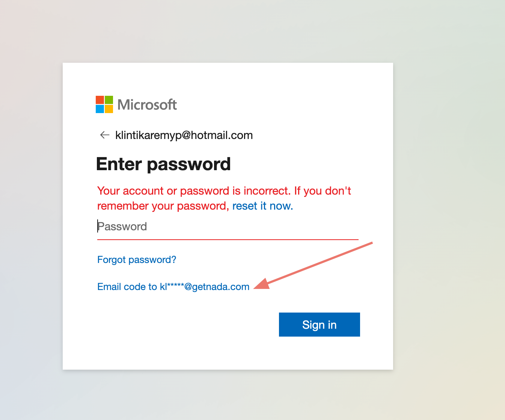The height and width of the screenshot is (420, 505).
Task: Select "Email code to kl*****@getnada.com" option
Action: (x=173, y=287)
